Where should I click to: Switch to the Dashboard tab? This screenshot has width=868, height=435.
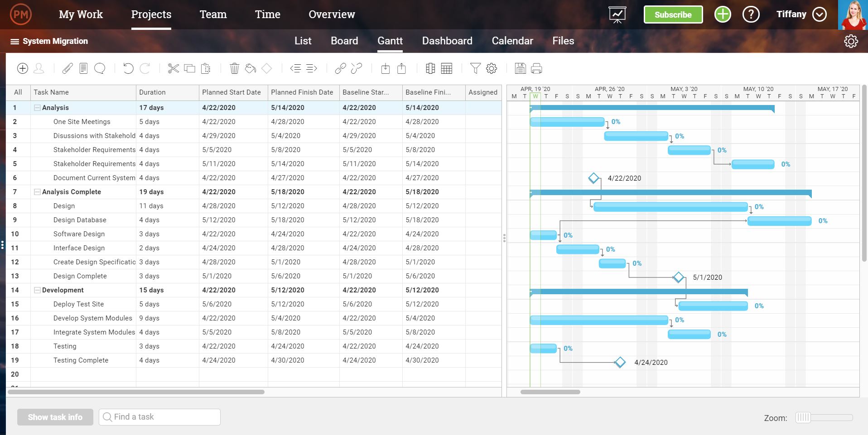(447, 41)
